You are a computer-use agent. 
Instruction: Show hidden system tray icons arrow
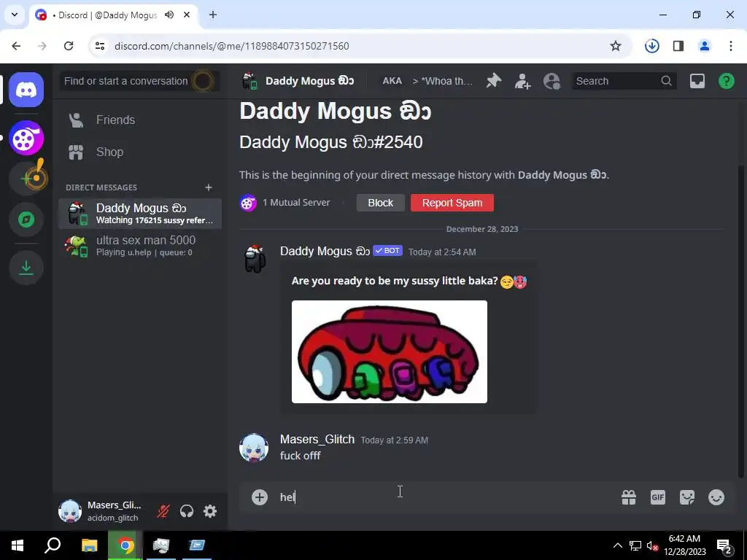[617, 545]
